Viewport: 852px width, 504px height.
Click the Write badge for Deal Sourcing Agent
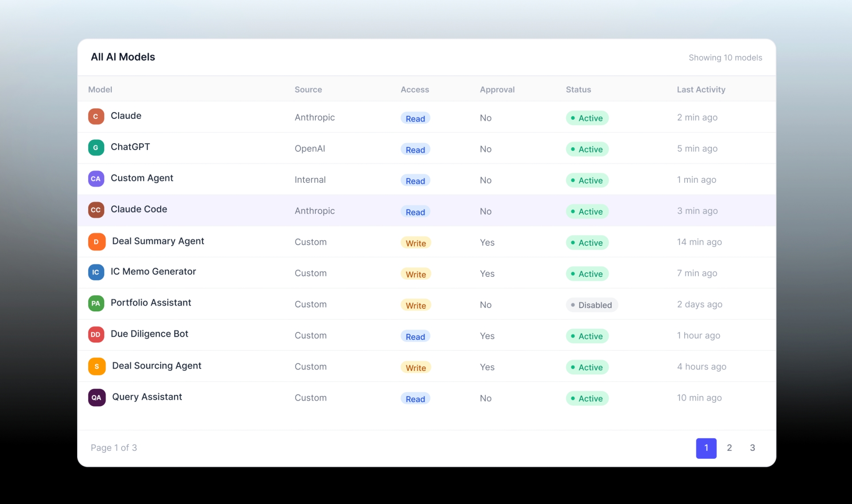tap(416, 368)
